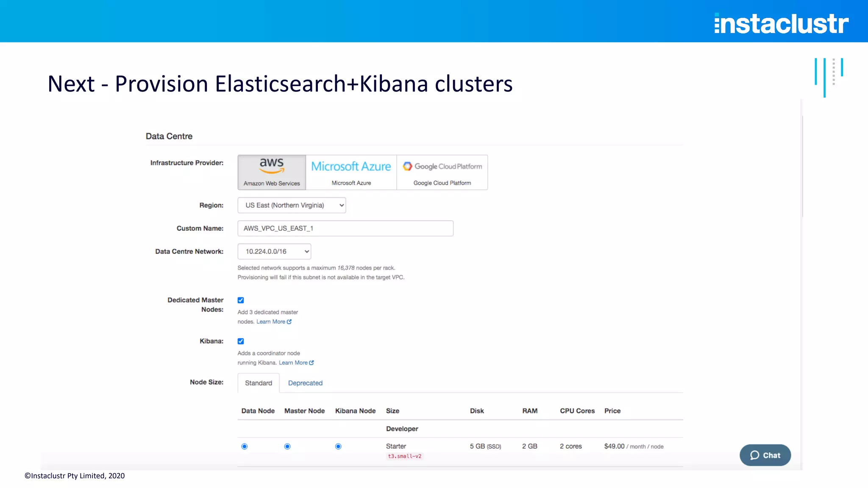The height and width of the screenshot is (488, 868).
Task: Pick Google Cloud Platform provider
Action: (x=442, y=172)
